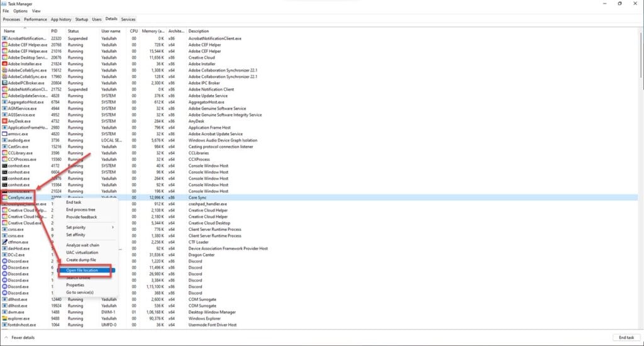Switch to the Services tab
Image resolution: width=644 pixels, height=346 pixels.
(x=128, y=20)
